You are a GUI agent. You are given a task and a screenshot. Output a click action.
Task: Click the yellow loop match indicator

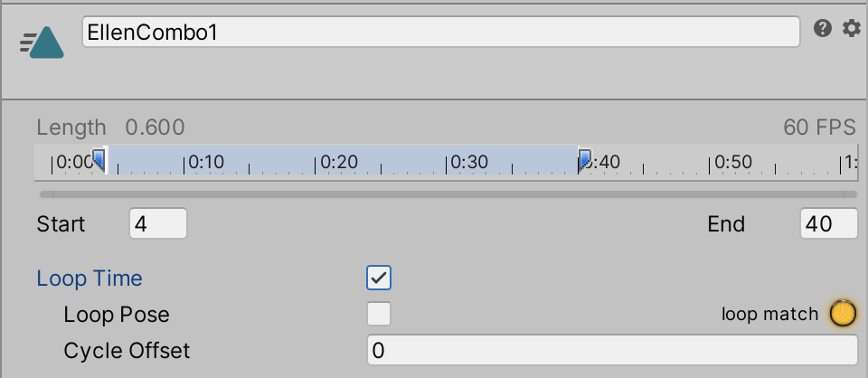pyautogui.click(x=843, y=314)
